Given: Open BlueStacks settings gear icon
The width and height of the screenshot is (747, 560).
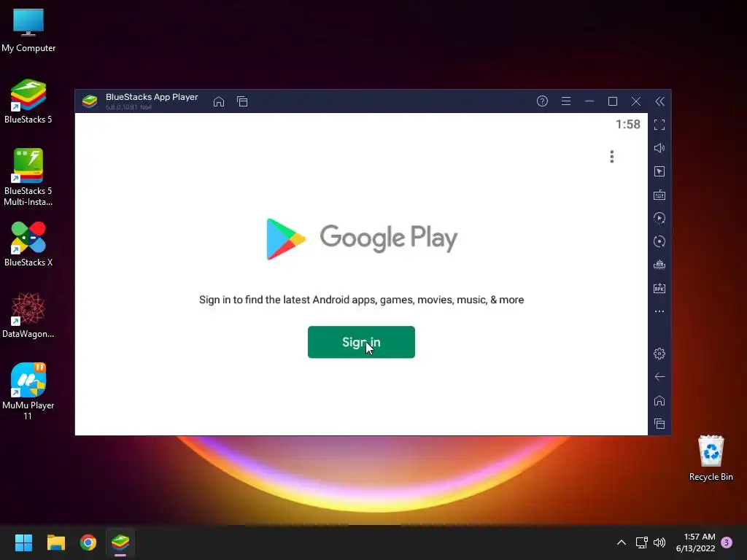Looking at the screenshot, I should coord(659,354).
